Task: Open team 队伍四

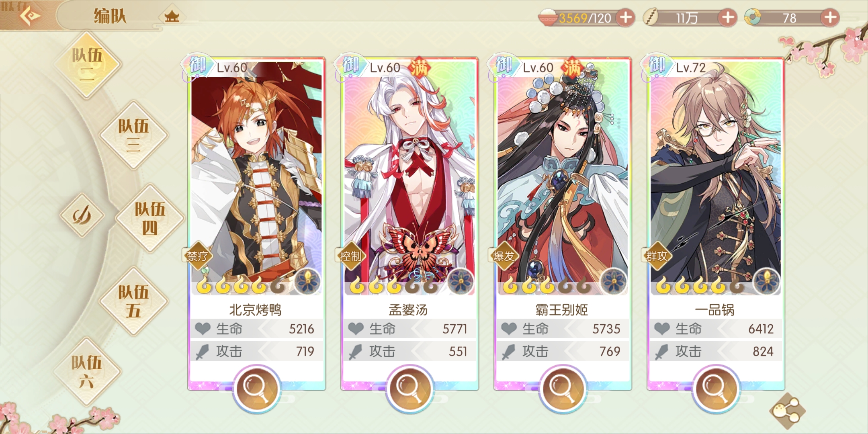Action: coord(150,218)
